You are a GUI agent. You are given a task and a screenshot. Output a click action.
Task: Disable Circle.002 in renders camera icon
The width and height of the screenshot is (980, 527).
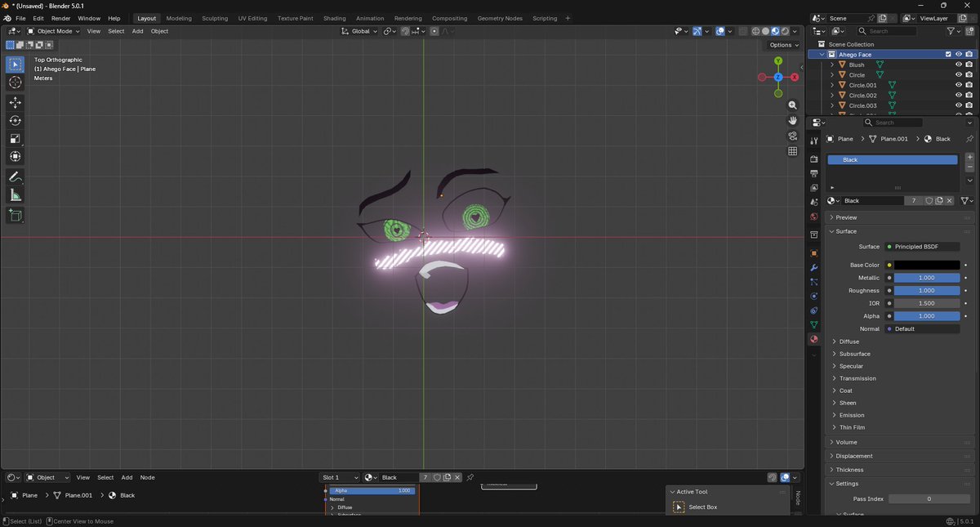pos(969,96)
